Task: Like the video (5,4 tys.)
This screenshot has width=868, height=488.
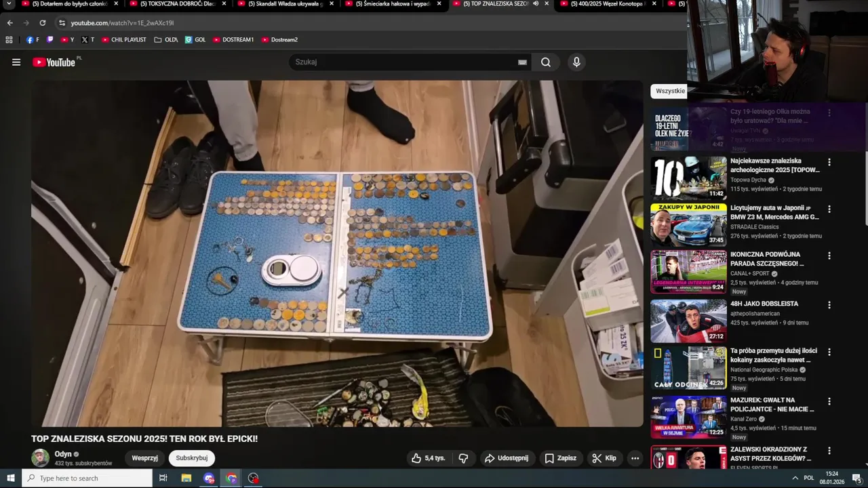Action: (428, 458)
